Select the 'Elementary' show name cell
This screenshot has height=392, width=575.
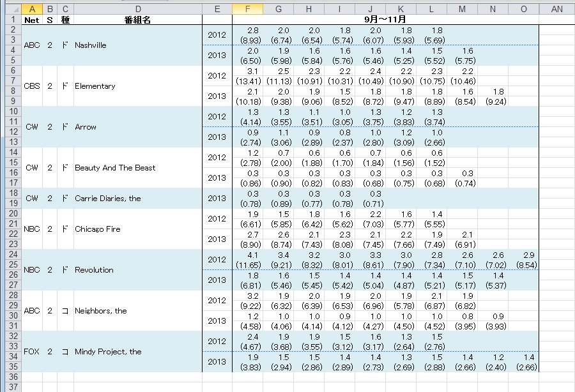[x=138, y=86]
